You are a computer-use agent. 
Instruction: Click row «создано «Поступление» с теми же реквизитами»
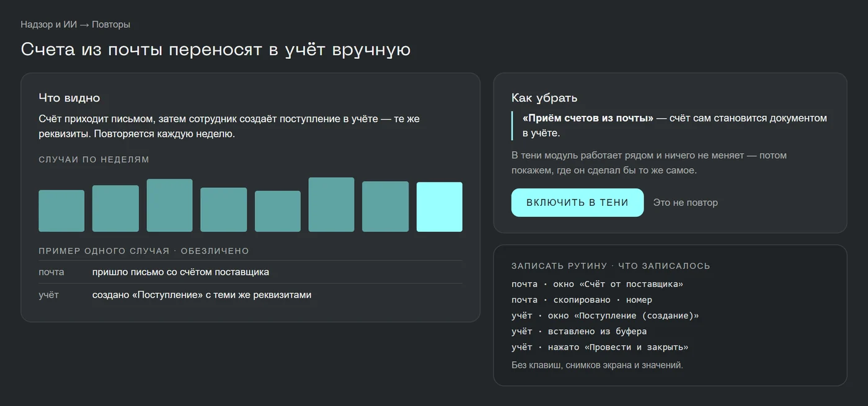pos(250,295)
